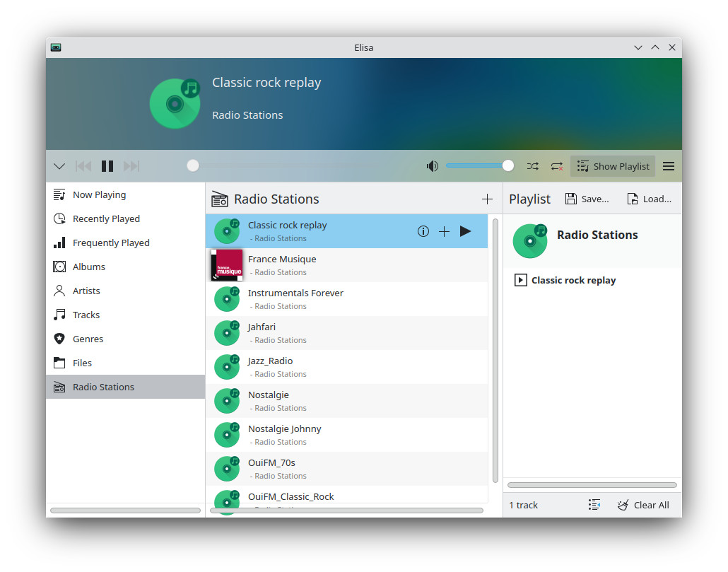Select Radio Stations in the sidebar
Screen dimensions: 728x572
[x=125, y=387]
